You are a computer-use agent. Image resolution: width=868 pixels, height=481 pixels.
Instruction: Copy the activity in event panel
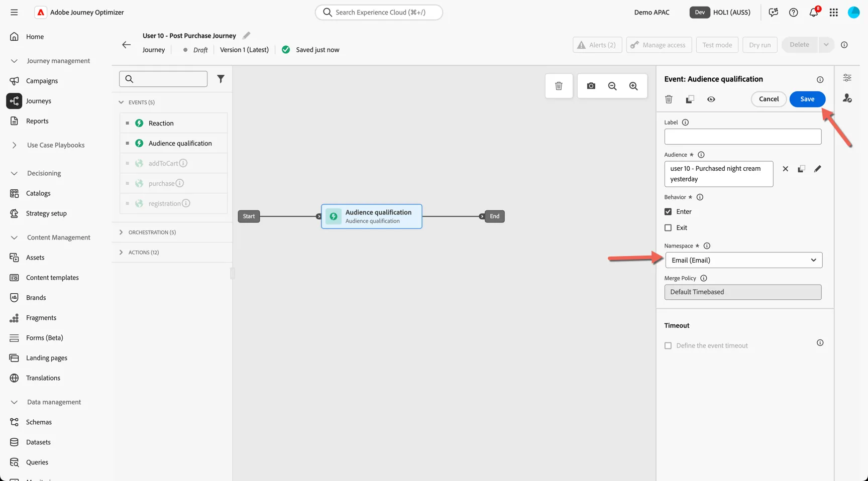(x=690, y=99)
